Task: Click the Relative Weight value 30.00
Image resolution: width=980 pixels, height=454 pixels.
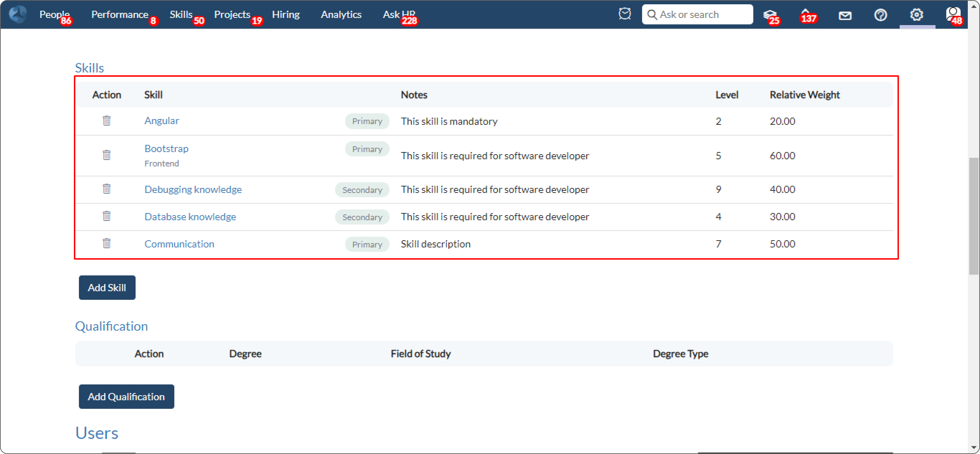Action: (782, 216)
